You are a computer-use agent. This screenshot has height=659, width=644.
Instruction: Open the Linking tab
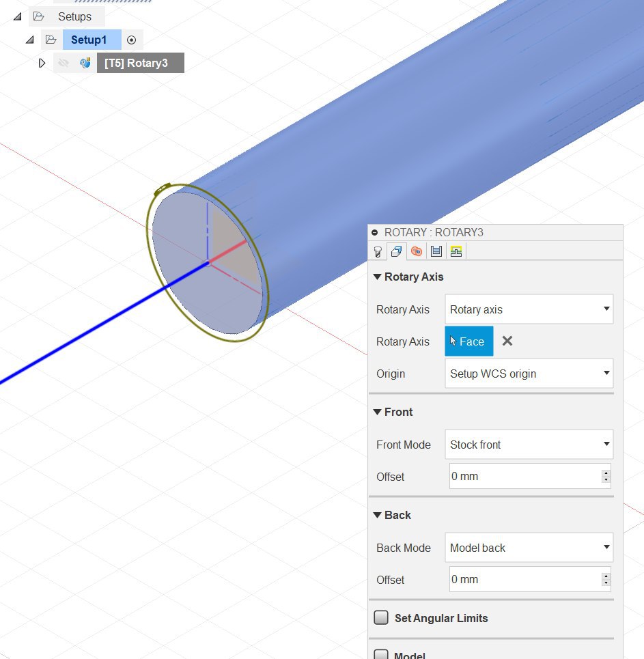(456, 251)
